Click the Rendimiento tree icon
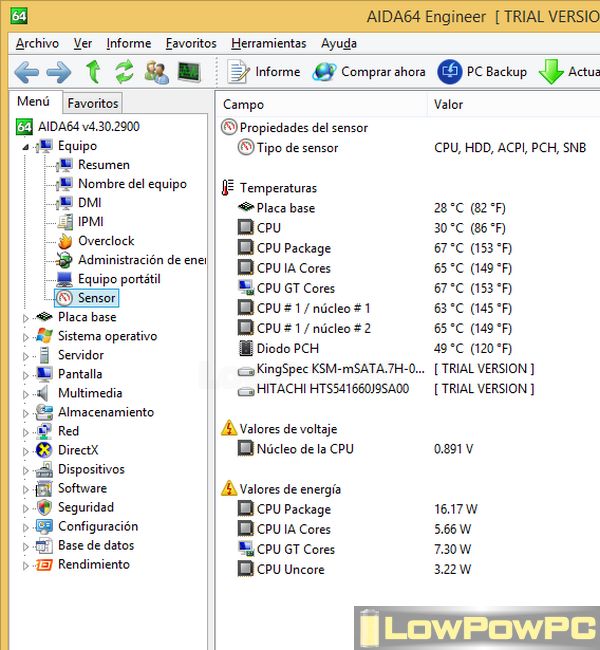 (x=44, y=565)
